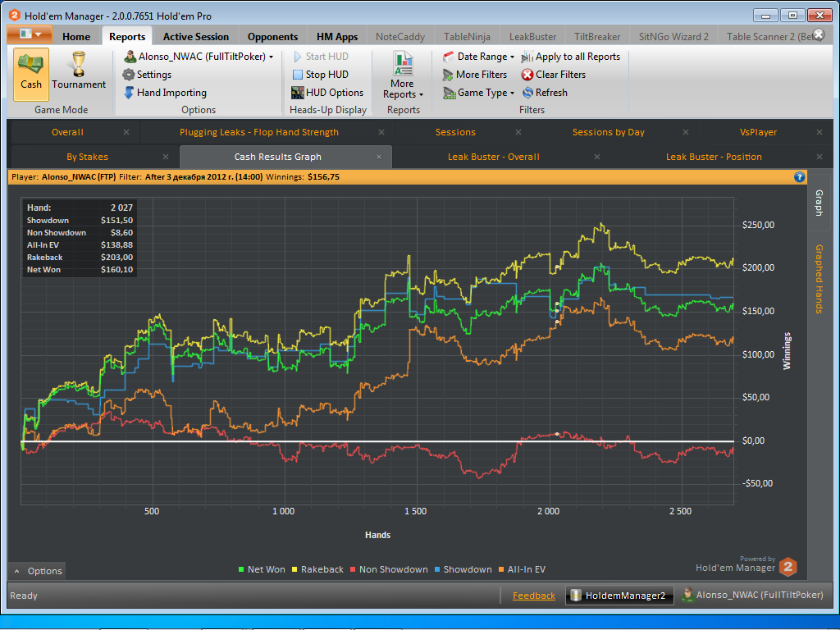
Task: Click the Hold'em Manager title bar icon
Action: (x=15, y=16)
